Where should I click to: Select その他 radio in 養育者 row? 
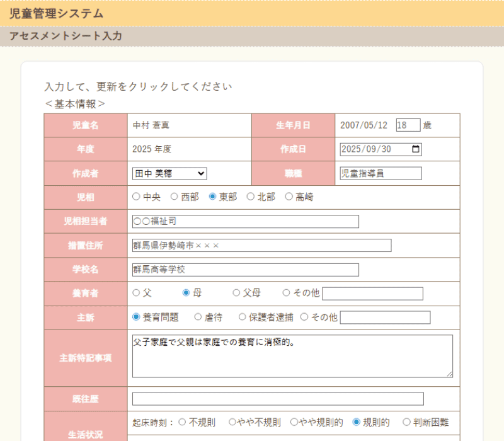[287, 293]
